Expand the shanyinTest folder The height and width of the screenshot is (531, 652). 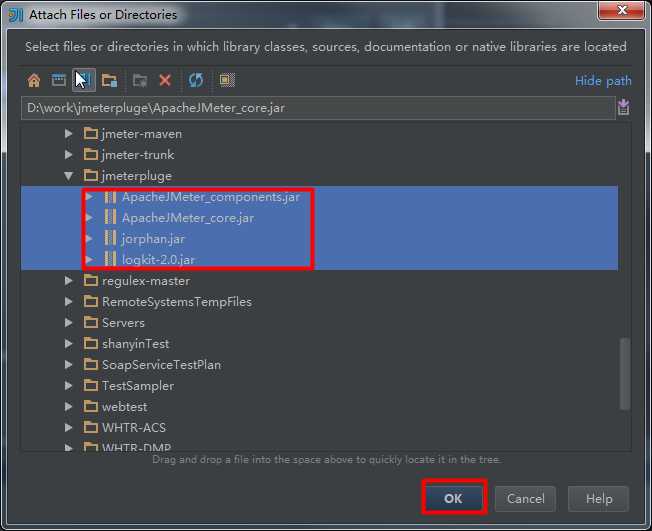(69, 343)
